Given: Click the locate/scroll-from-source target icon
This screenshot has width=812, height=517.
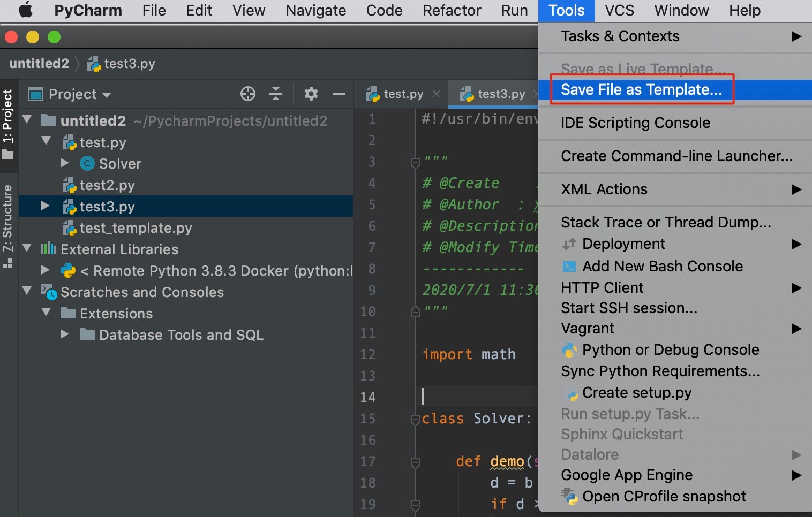Looking at the screenshot, I should [x=248, y=94].
